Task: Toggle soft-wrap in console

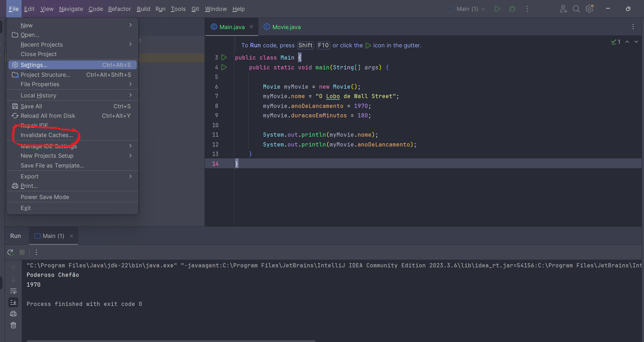Action: pos(13,291)
